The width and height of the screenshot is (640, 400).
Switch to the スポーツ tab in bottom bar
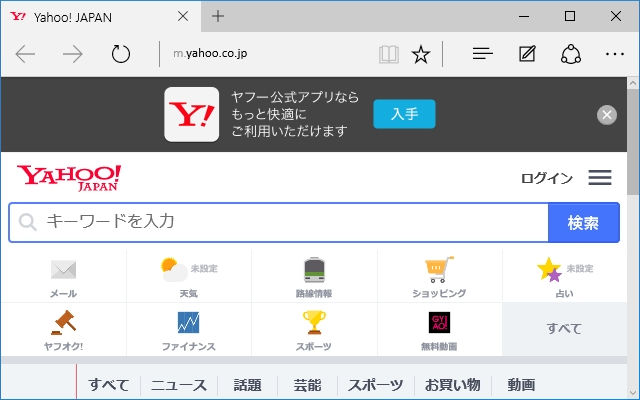[376, 384]
